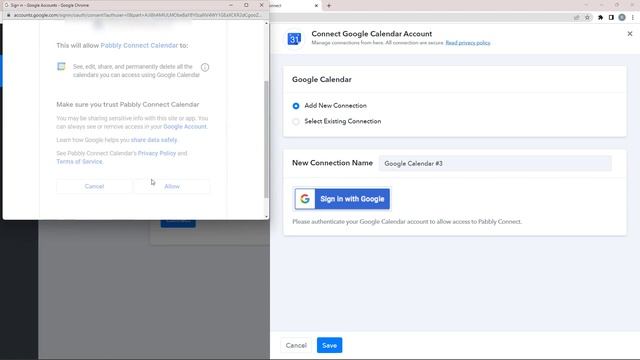Click Cancel in the Pabbly connection dialog
The height and width of the screenshot is (360, 640).
(x=296, y=345)
